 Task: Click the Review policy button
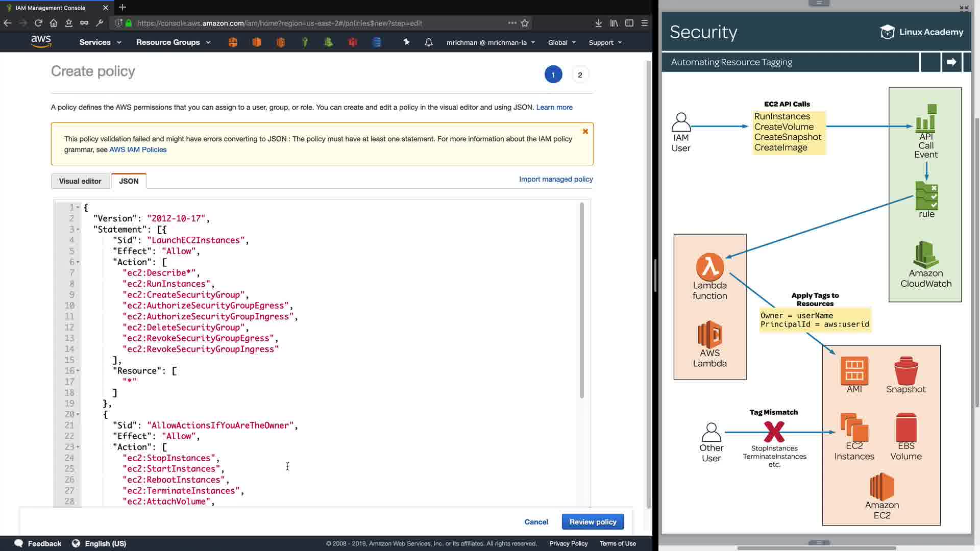pos(593,522)
